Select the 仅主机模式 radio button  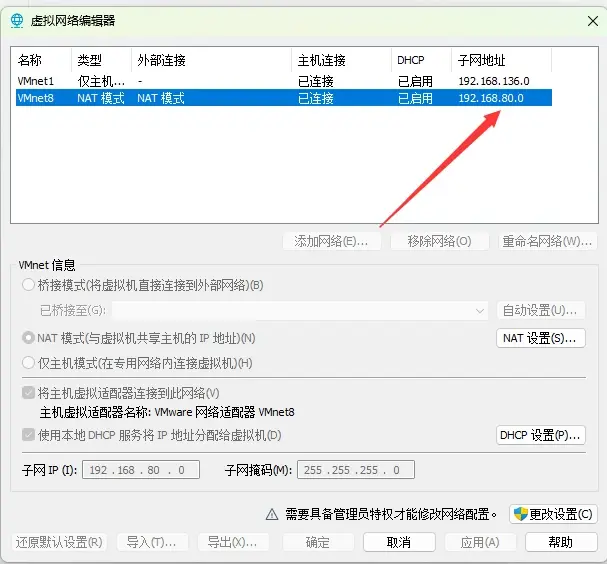(x=28, y=363)
